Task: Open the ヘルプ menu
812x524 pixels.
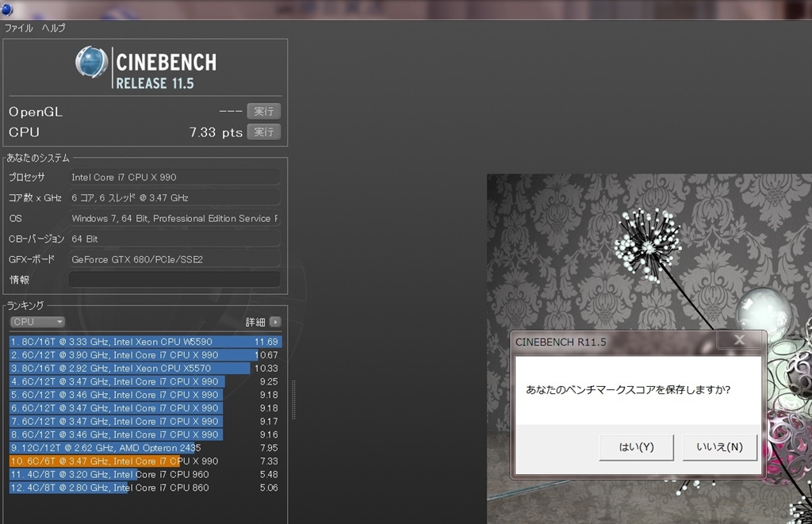Action: coord(53,28)
